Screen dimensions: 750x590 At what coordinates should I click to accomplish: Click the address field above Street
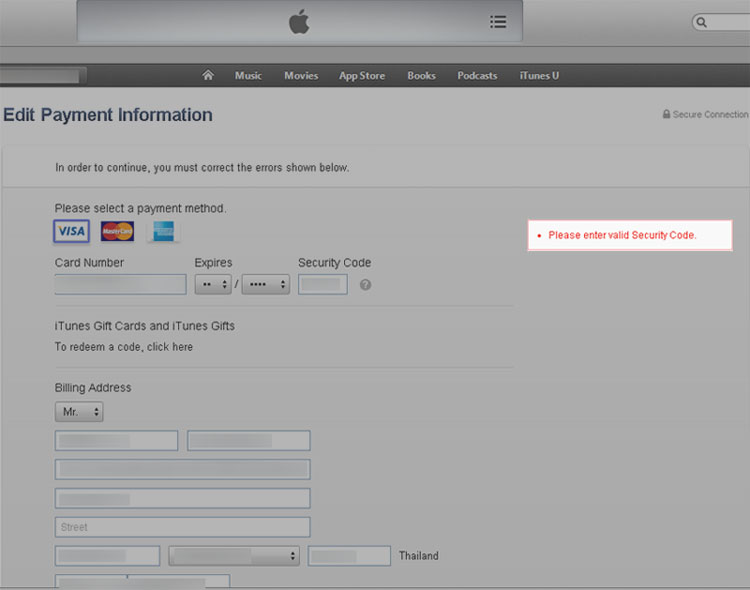click(x=183, y=498)
